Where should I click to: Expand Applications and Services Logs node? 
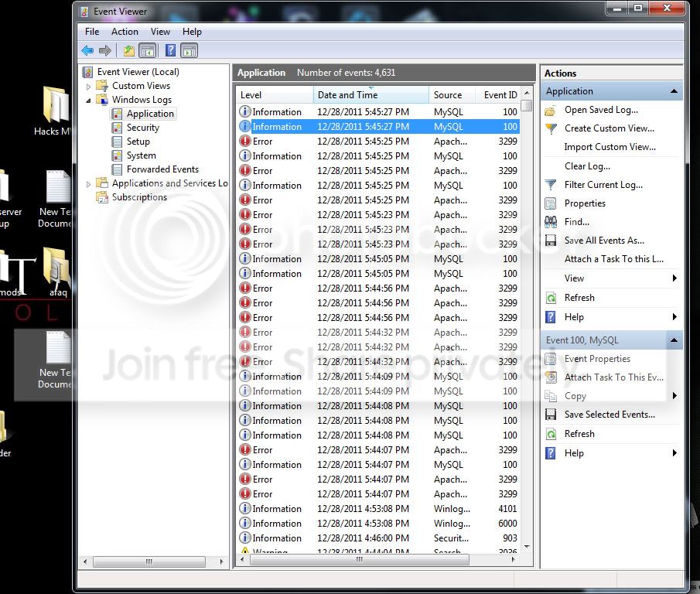[88, 183]
